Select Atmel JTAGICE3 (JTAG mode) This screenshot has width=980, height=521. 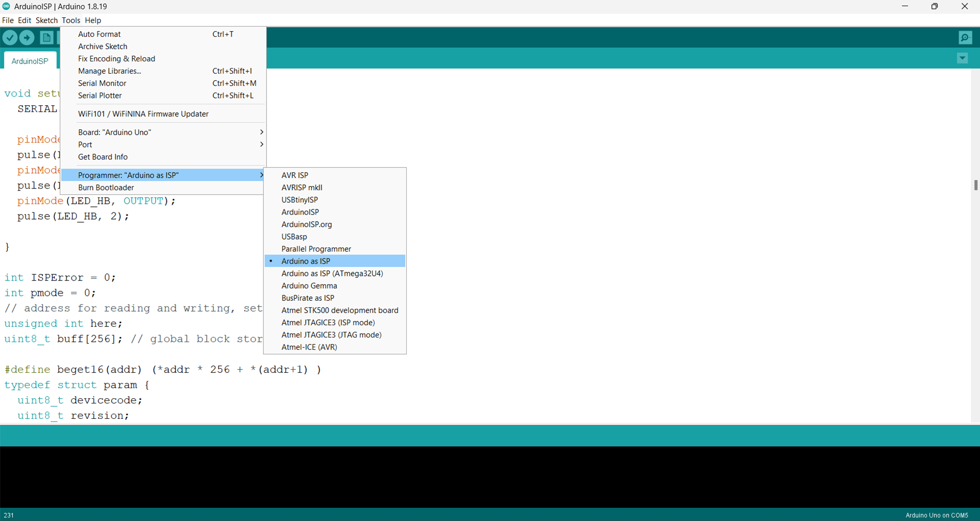pos(335,335)
